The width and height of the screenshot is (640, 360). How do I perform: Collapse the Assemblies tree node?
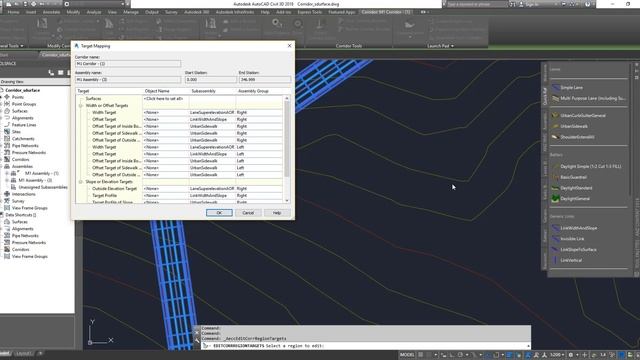pyautogui.click(x=1, y=167)
